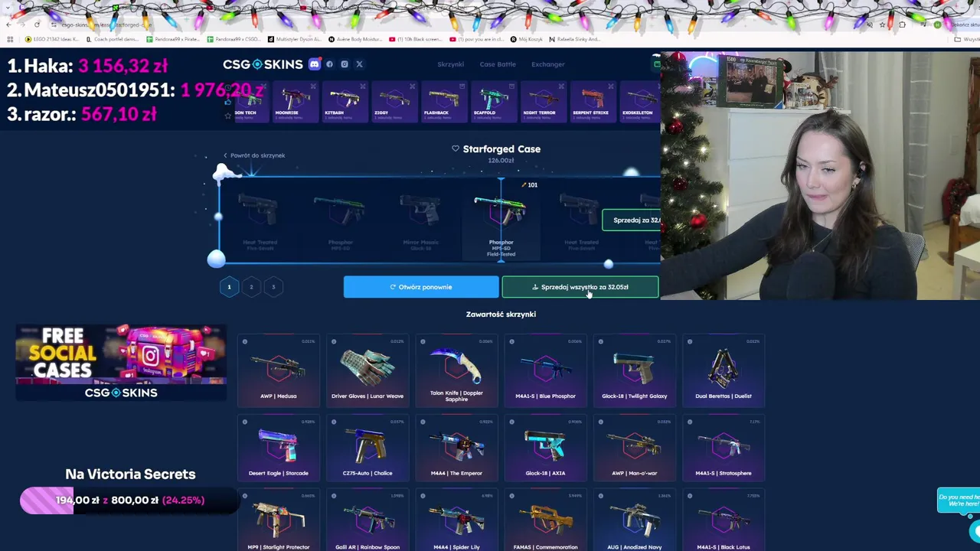Open info icon on M4A4 The Emperor card
Viewport: 980px width, 551px height.
click(x=423, y=422)
